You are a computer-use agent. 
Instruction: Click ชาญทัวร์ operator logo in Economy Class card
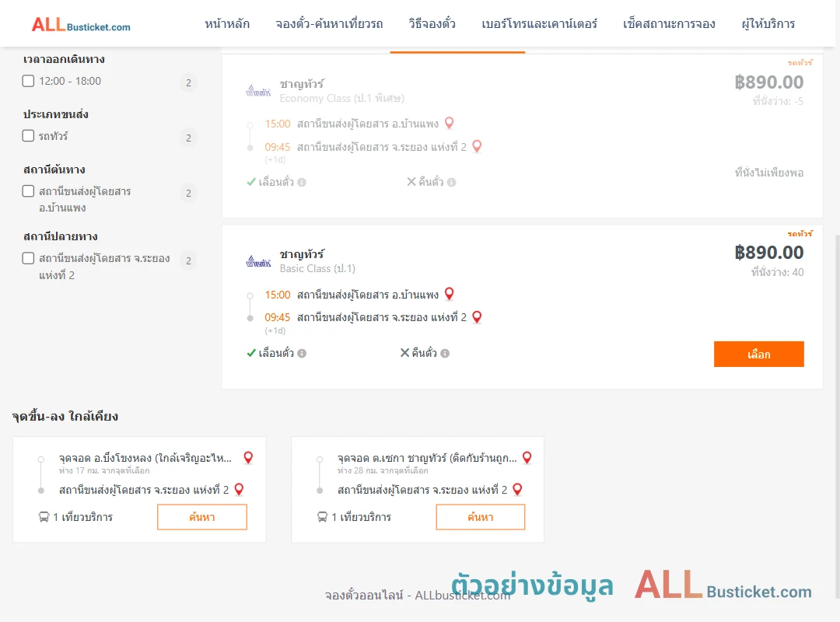click(x=258, y=91)
